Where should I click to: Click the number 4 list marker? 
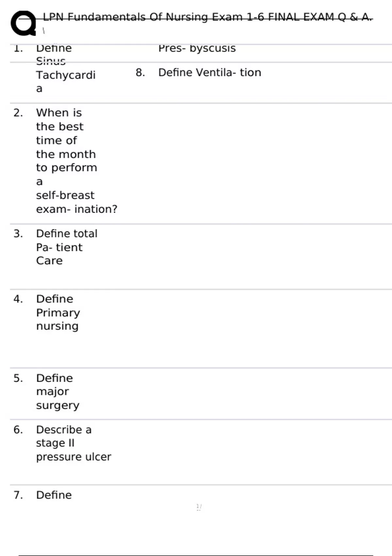tap(18, 299)
